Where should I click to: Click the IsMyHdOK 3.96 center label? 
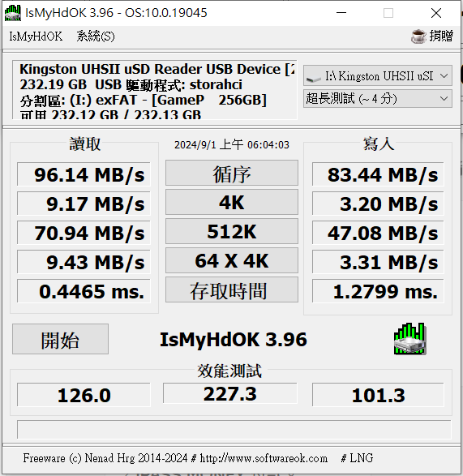pyautogui.click(x=234, y=340)
